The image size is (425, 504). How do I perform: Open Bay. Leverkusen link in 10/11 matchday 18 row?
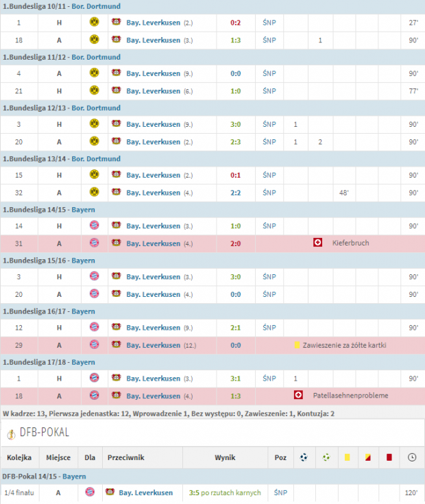[x=154, y=40]
